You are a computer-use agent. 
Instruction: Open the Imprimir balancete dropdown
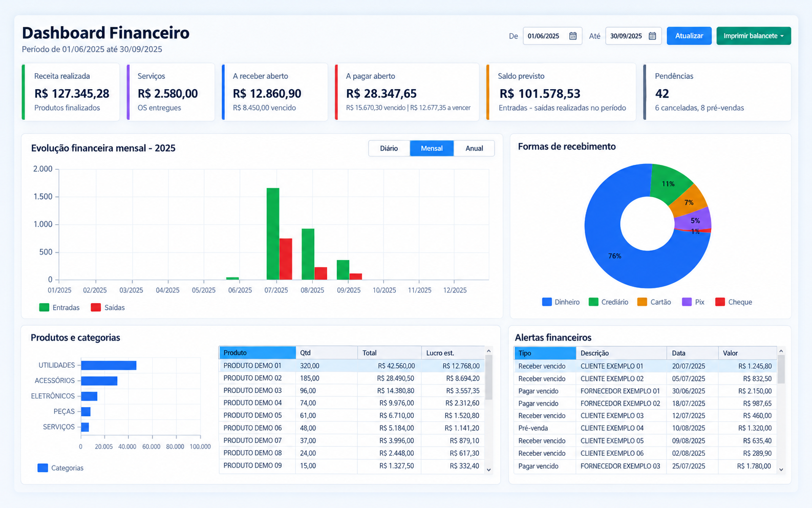tap(754, 36)
